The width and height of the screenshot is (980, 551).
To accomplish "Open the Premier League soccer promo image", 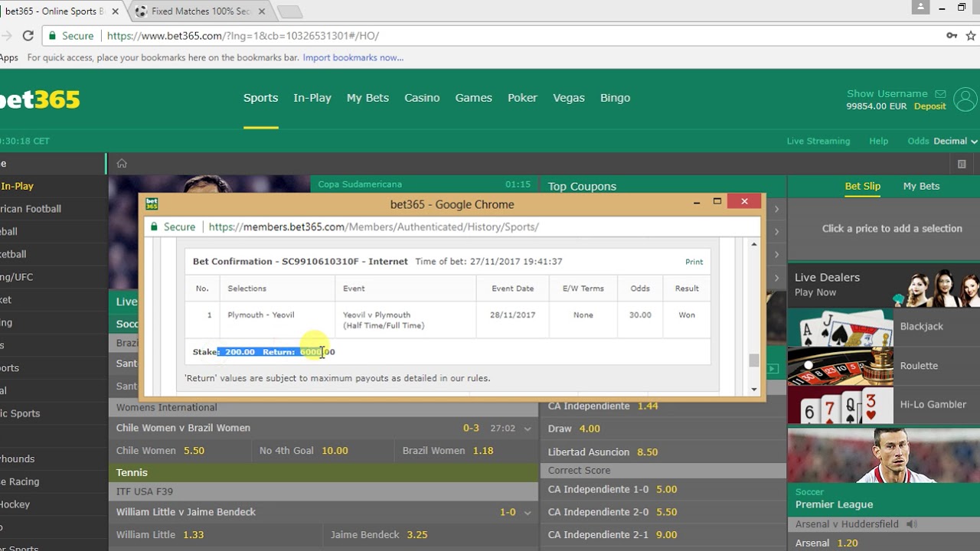I will (884, 455).
